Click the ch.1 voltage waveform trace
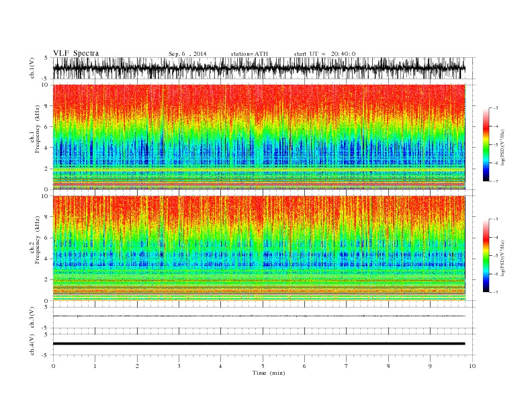Screen dimensions: 532x411 [259, 68]
